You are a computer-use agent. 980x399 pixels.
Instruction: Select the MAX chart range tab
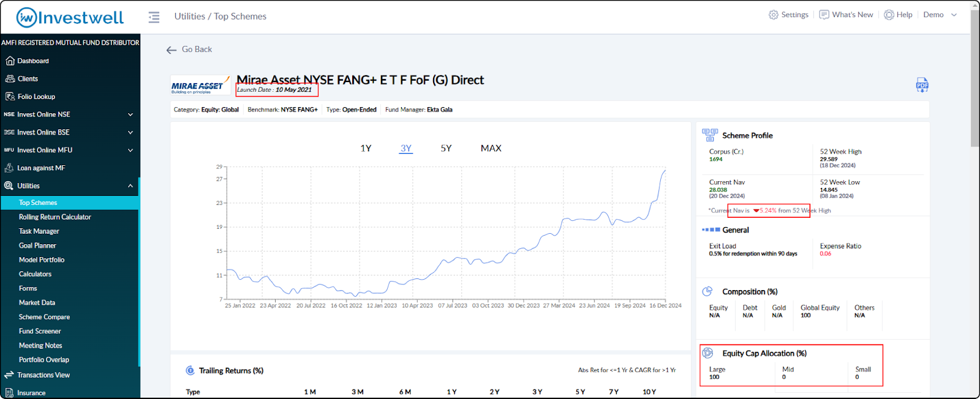point(491,148)
